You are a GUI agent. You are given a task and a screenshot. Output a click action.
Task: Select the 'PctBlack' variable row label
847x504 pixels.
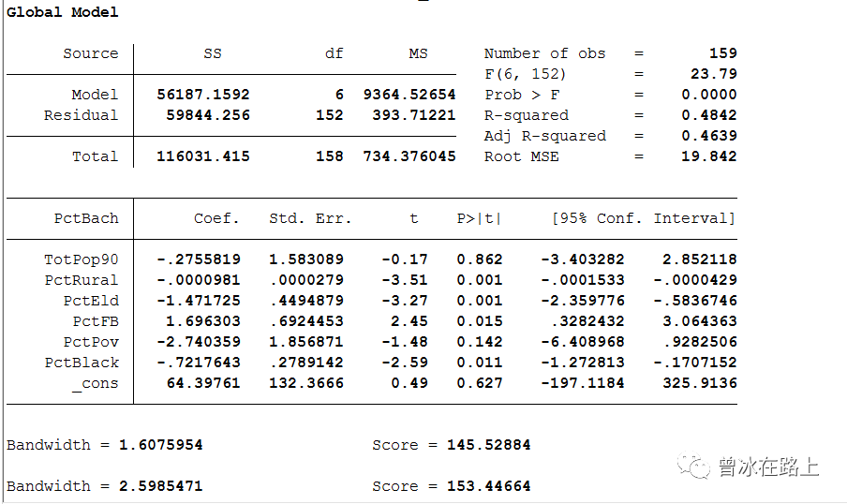click(81, 362)
